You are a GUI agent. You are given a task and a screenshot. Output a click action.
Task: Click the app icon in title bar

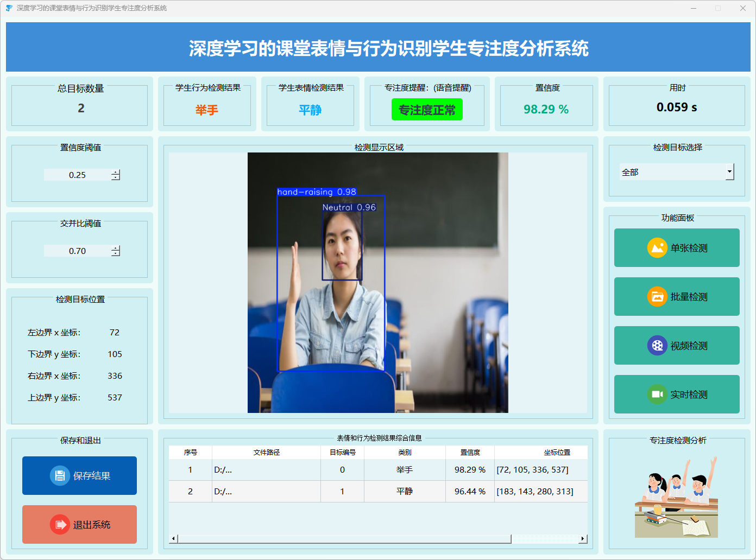(x=9, y=8)
